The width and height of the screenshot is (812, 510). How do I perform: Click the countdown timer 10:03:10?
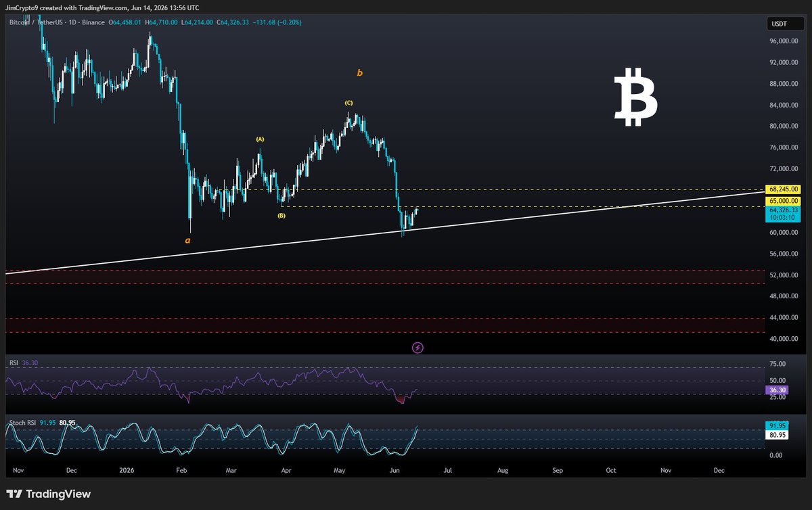(784, 218)
